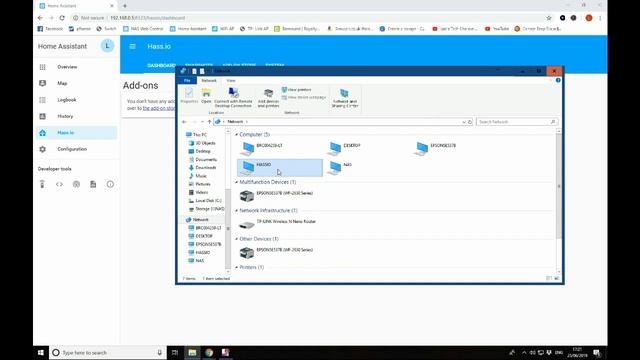Collapse the Network Infrastructure (1) group

(236, 211)
